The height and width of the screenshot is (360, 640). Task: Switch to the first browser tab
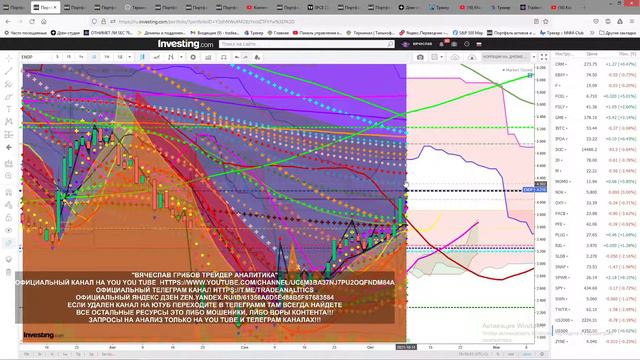(14, 7)
